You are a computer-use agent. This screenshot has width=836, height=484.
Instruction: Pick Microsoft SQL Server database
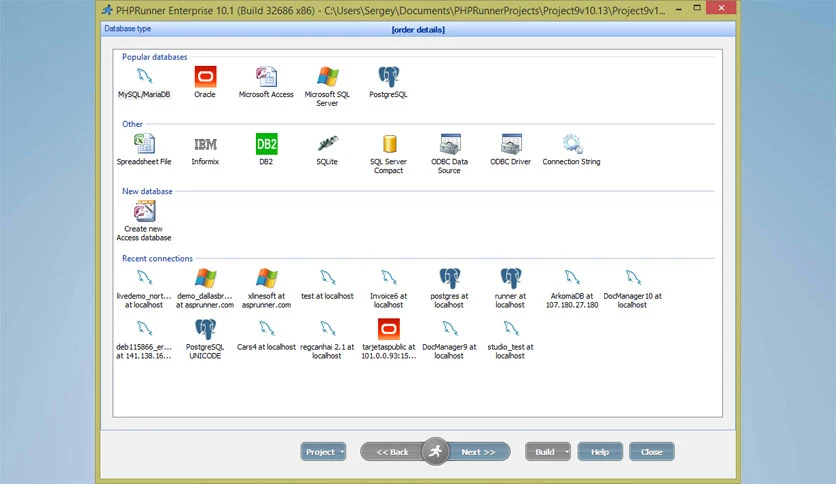coord(327,87)
